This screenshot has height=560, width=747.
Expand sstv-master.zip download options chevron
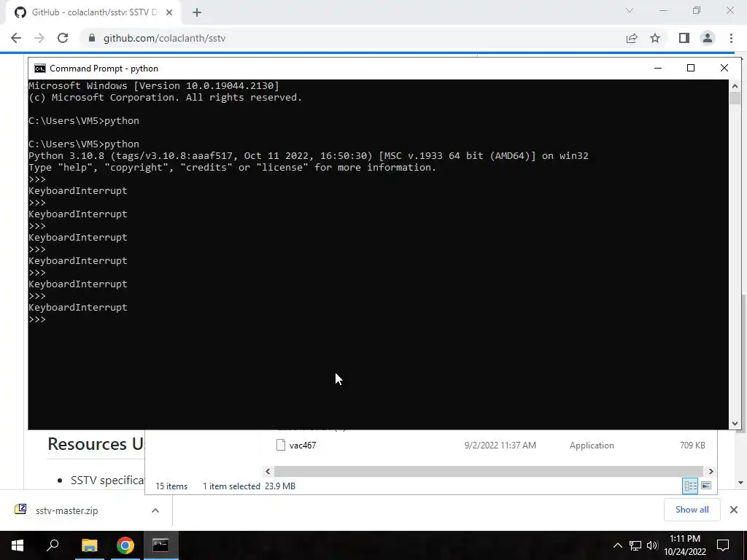point(155,510)
